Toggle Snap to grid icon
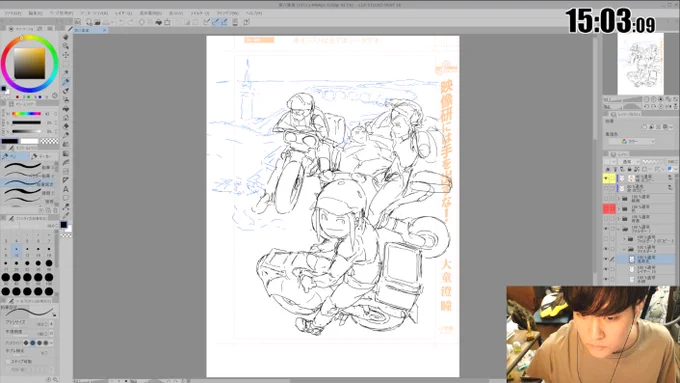Viewport: 680px width, 383px height. pyautogui.click(x=224, y=22)
